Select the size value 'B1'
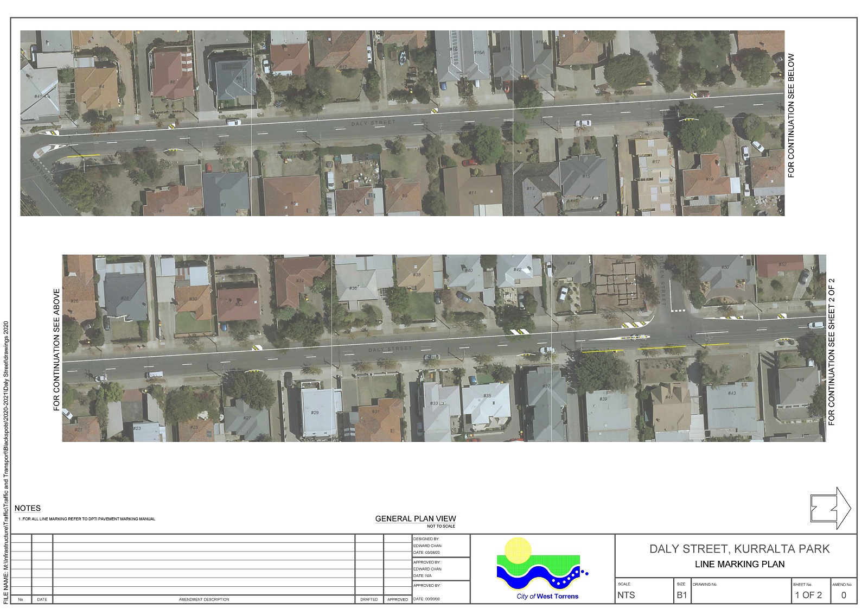 coord(682,595)
